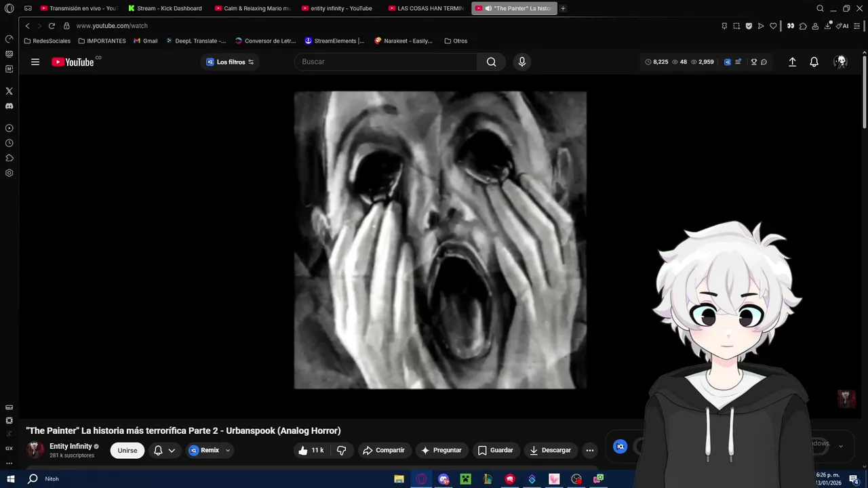Open the RedesSociales bookmarks folder
Image resolution: width=868 pixels, height=488 pixels.
[47, 41]
